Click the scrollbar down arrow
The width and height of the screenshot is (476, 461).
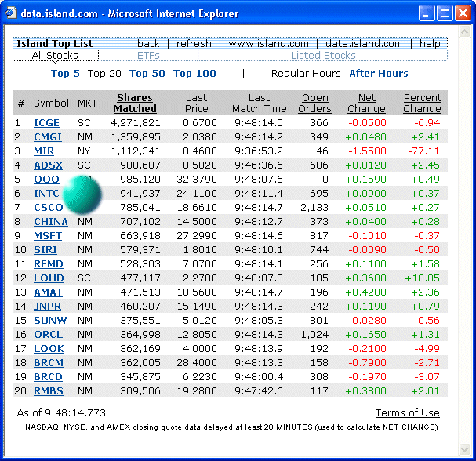465,450
